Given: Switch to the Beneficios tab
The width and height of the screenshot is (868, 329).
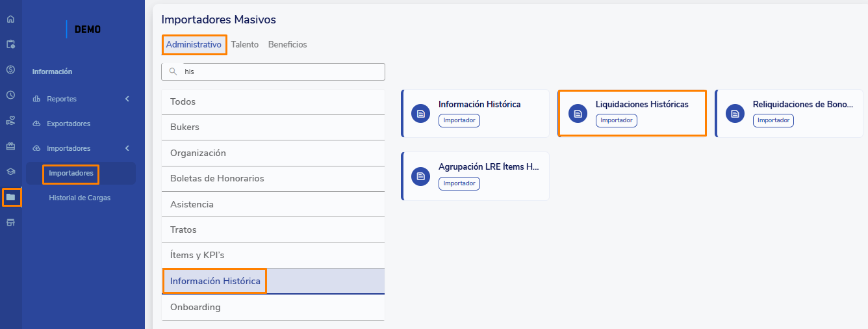Looking at the screenshot, I should 287,45.
